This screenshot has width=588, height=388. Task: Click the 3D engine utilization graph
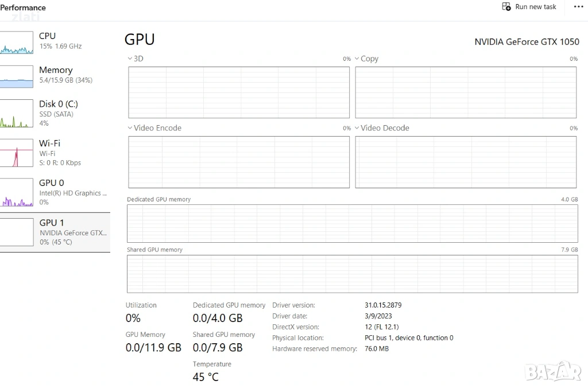click(238, 92)
